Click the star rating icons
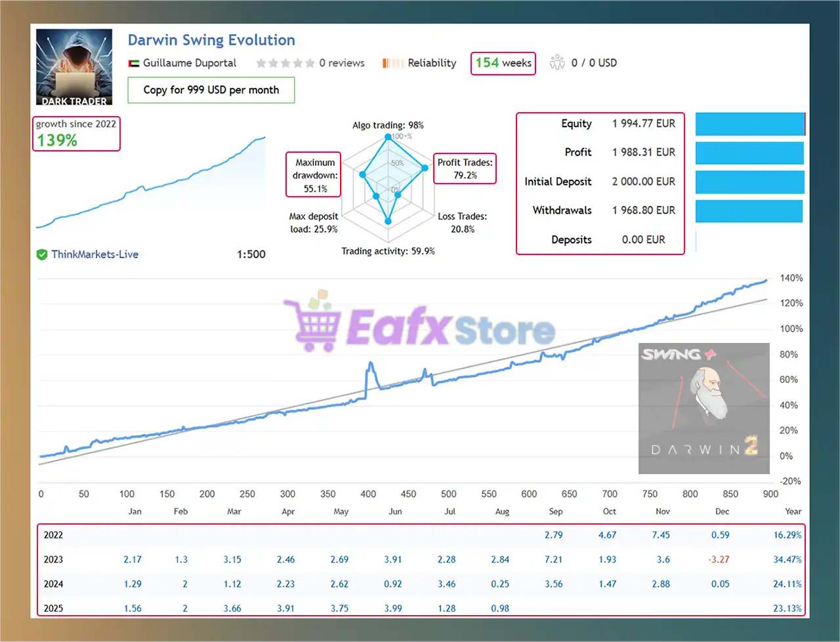Image resolution: width=840 pixels, height=642 pixels. [x=285, y=63]
